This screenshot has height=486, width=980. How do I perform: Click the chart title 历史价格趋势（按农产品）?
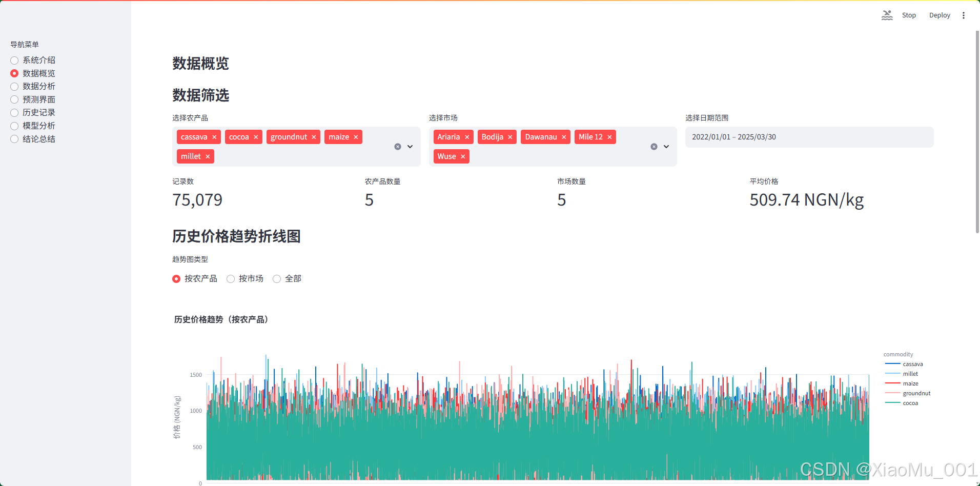tap(222, 319)
